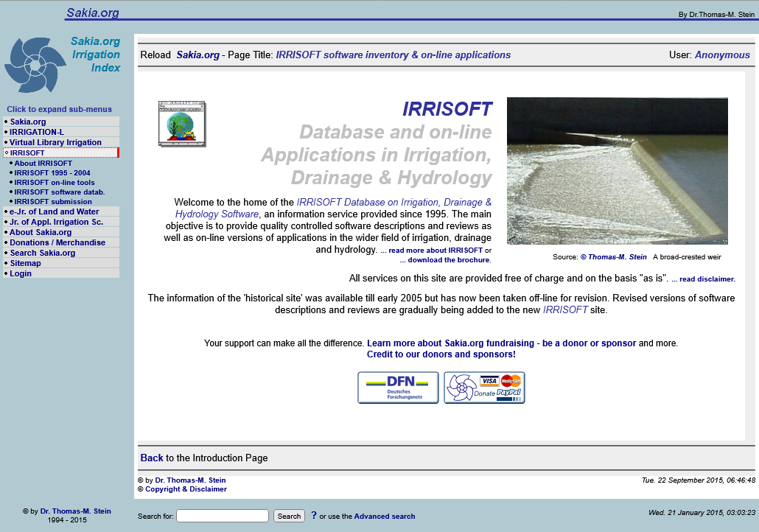Image resolution: width=759 pixels, height=532 pixels.
Task: Open Learn more about Sakia.org fundraising link
Action: pos(451,343)
